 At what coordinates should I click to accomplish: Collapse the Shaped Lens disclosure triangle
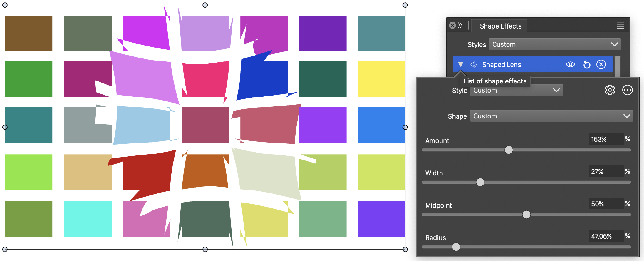[460, 65]
